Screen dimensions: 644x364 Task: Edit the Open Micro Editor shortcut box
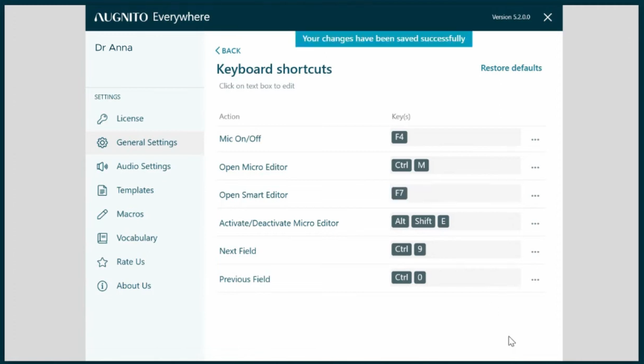point(455,165)
